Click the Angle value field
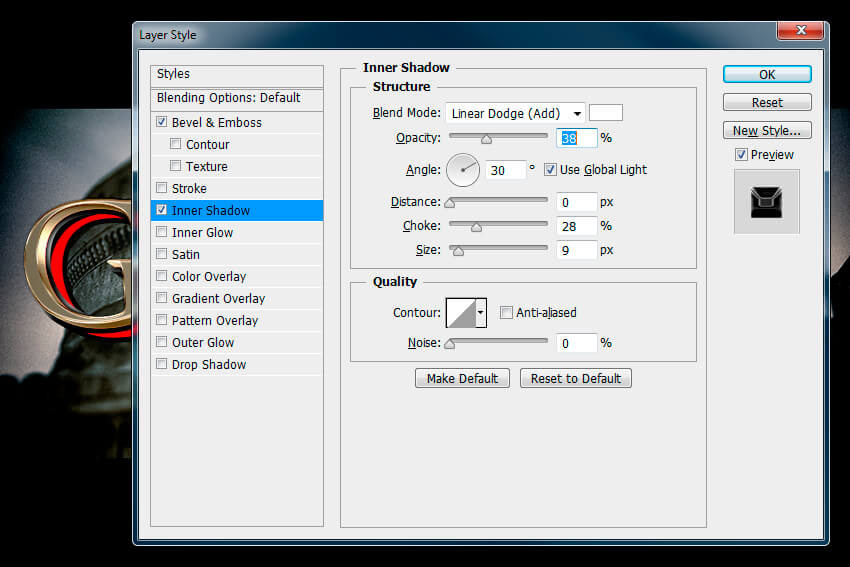Image resolution: width=850 pixels, height=567 pixels. (x=505, y=170)
